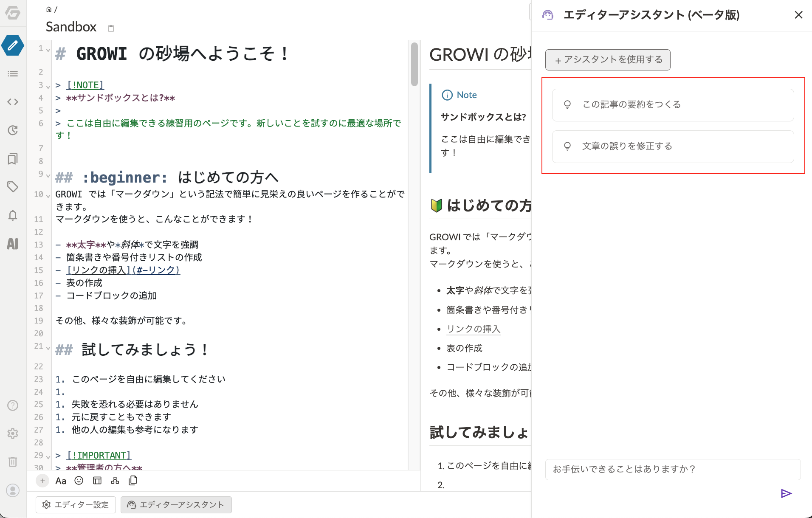Click the お手伝いできることはありますか message input field
Viewport: 812px width, 518px height.
click(x=673, y=469)
